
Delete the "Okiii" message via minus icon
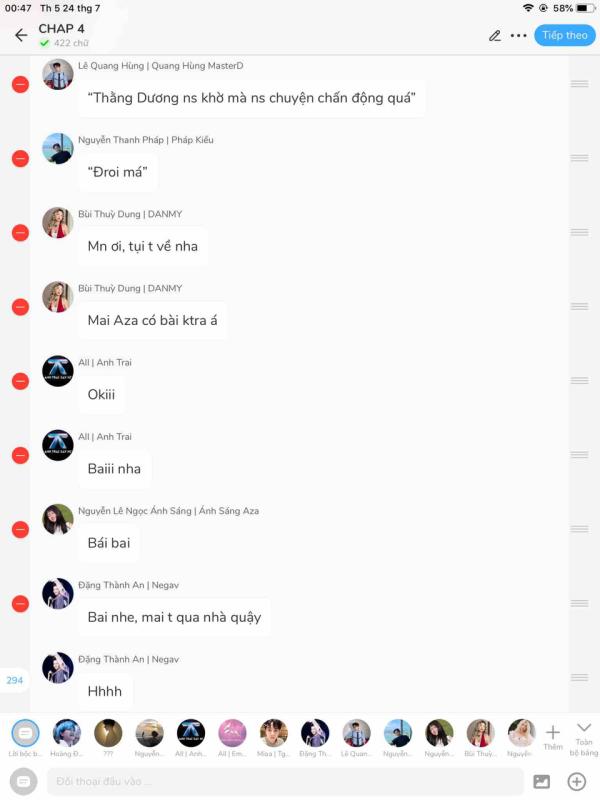20,381
